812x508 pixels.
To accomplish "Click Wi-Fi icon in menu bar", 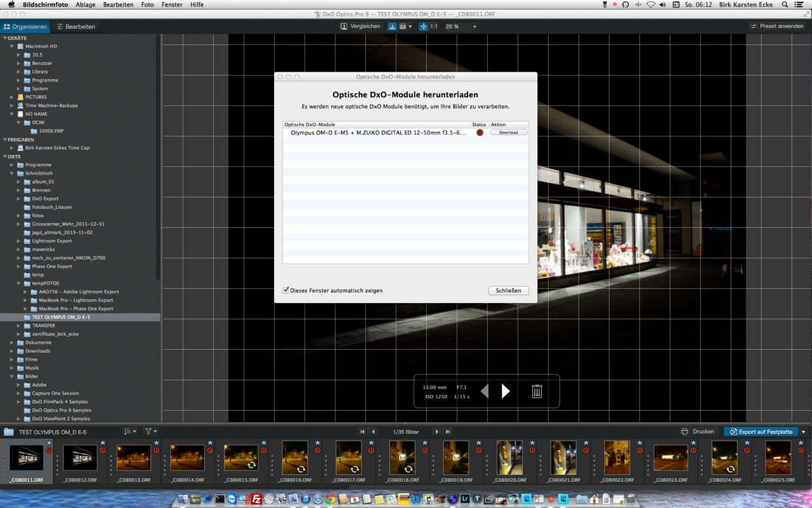I will click(x=651, y=4).
